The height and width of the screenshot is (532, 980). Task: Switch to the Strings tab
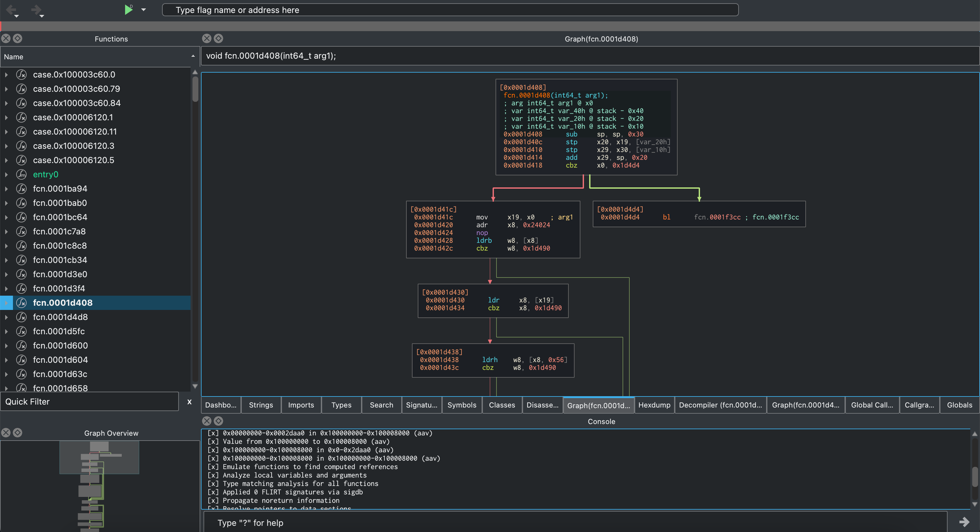coord(261,405)
